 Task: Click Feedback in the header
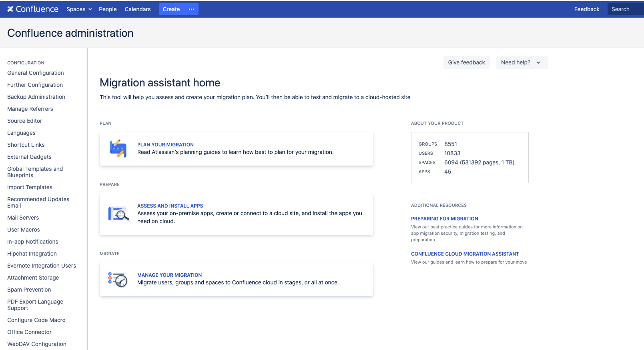tap(587, 9)
